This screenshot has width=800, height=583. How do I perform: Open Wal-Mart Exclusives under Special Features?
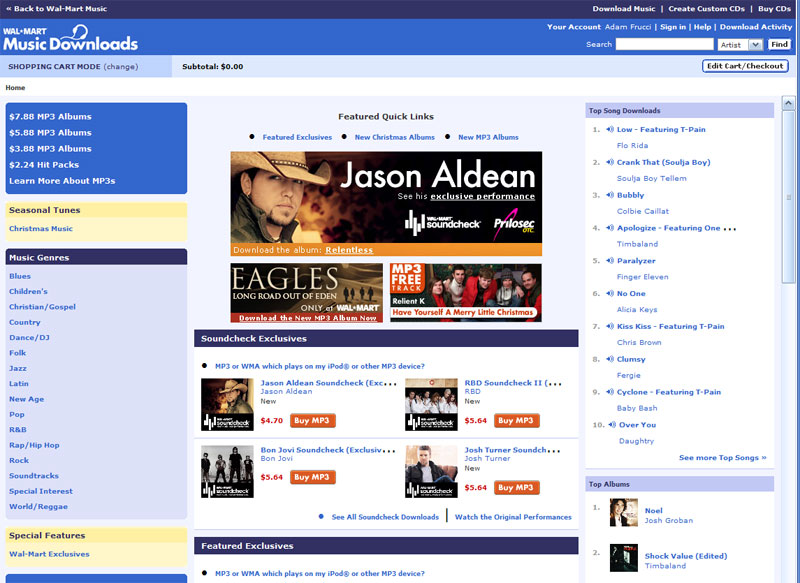pos(49,554)
